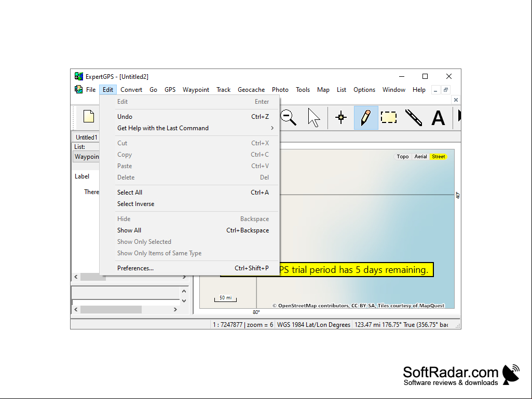Close the panel with the small X
Screen dimensions: 532x399
coord(456,100)
